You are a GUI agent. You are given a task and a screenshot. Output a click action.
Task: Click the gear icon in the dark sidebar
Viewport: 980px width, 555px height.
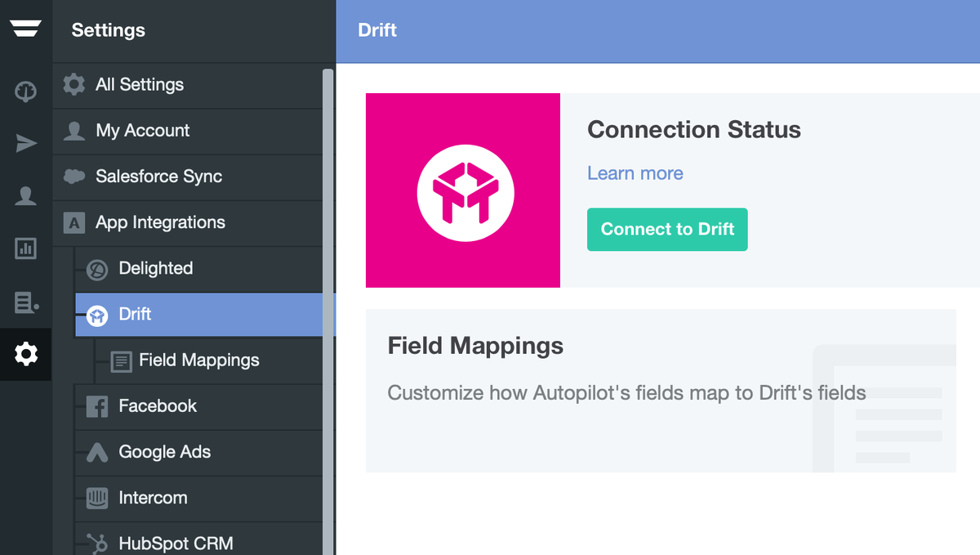click(25, 354)
